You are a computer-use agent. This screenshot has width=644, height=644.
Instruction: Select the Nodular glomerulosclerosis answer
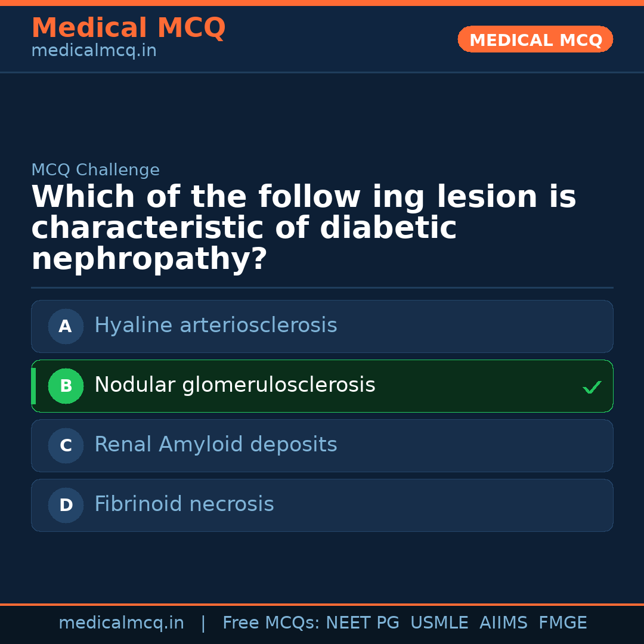[x=235, y=385]
